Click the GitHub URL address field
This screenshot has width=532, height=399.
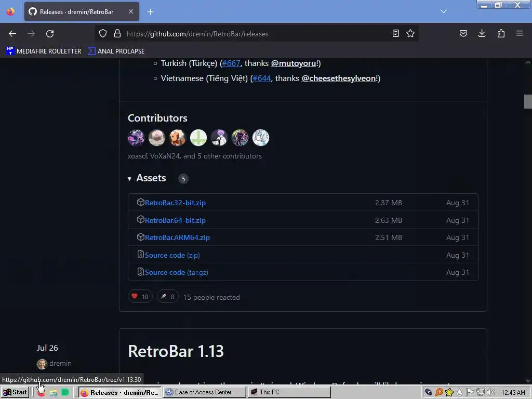point(258,34)
